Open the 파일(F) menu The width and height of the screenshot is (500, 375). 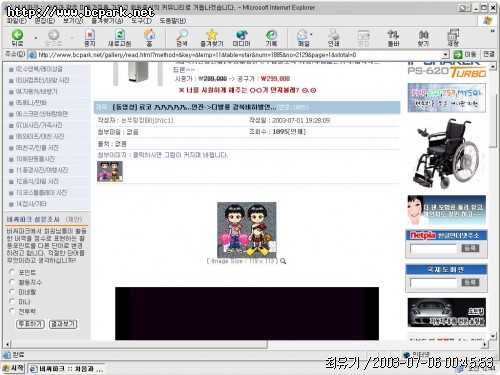tap(17, 21)
